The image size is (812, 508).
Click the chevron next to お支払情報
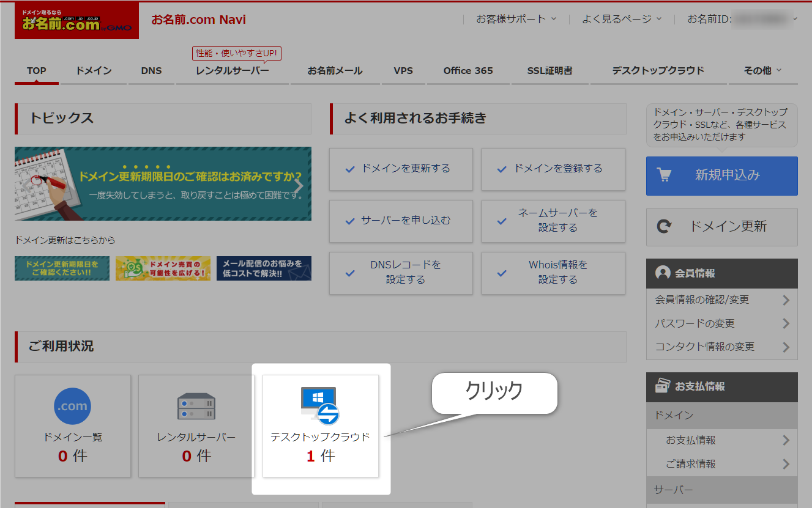coord(786,441)
